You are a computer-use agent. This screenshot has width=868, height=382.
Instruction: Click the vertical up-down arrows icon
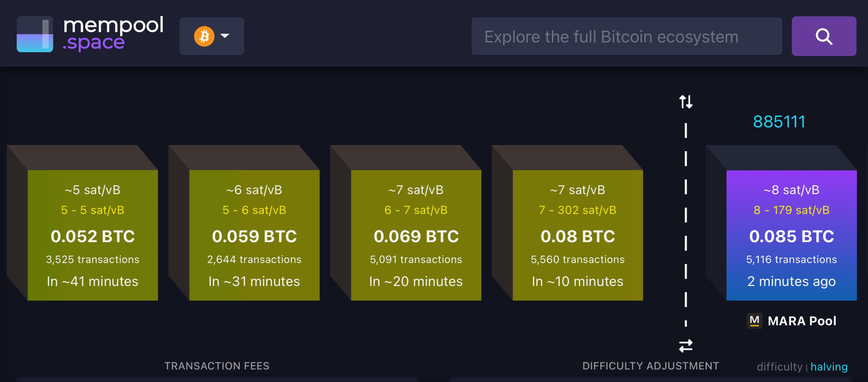click(x=686, y=102)
